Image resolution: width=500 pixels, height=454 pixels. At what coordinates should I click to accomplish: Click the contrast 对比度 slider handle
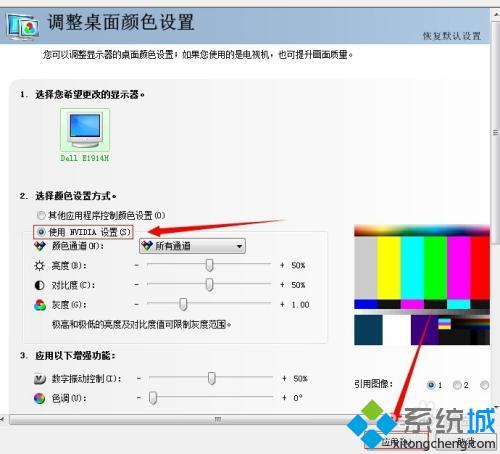[x=209, y=285]
